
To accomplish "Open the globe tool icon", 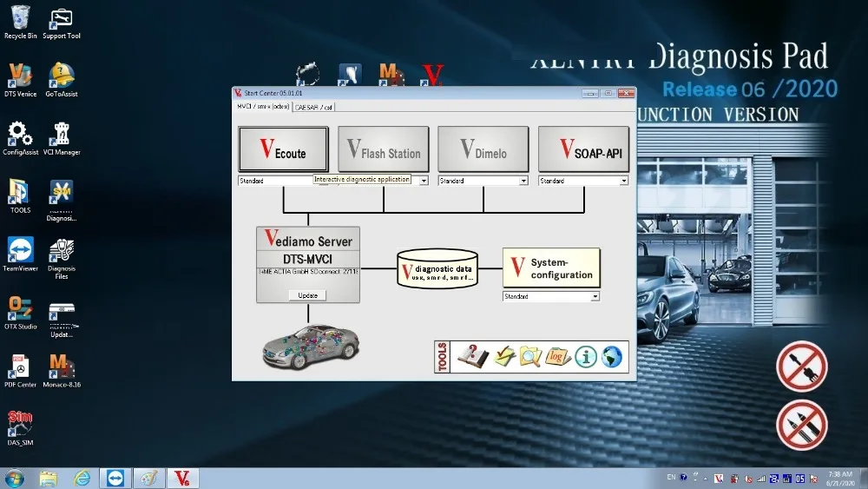I will (612, 357).
